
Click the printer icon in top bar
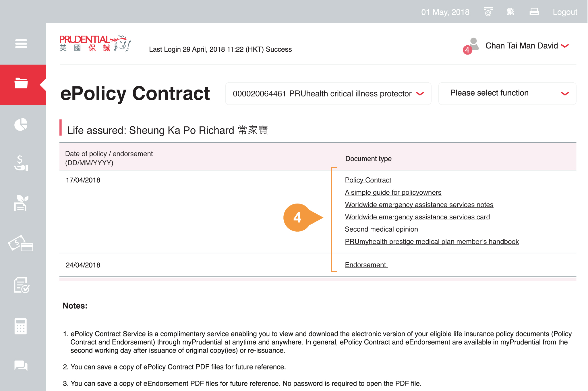[x=534, y=12]
